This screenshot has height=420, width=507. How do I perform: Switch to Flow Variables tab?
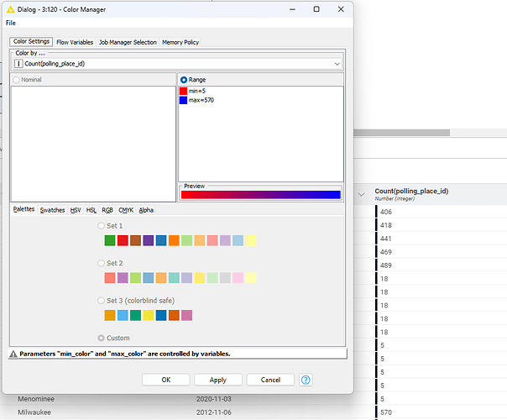(75, 42)
